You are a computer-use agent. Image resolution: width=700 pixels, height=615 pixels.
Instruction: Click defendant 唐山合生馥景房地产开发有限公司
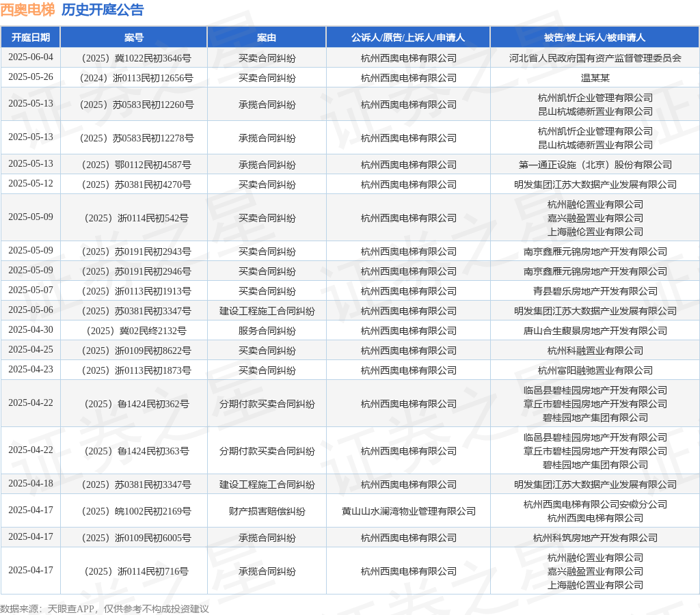[595, 331]
